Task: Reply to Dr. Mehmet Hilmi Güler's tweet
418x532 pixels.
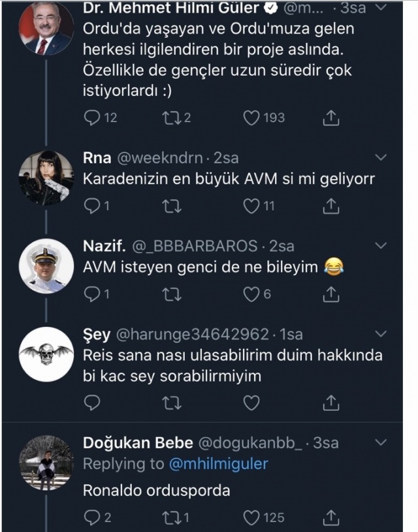Action: tap(93, 118)
